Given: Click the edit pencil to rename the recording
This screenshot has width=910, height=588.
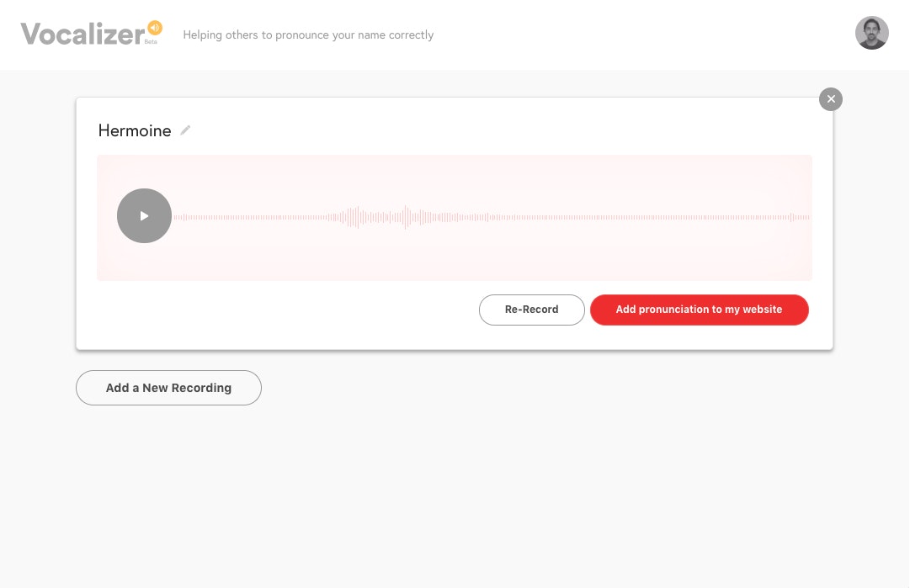Looking at the screenshot, I should 185,130.
